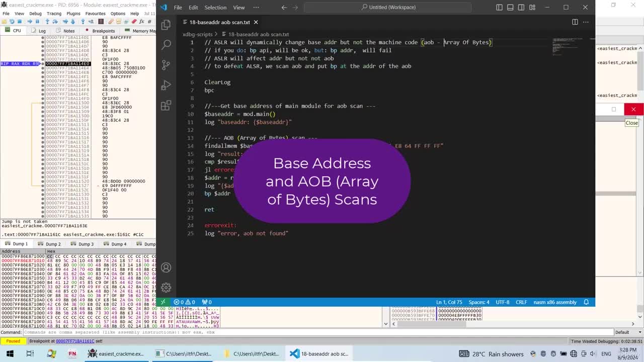Click the 00007FF71BA1161C breakpoint address link
The height and width of the screenshot is (362, 644).
pos(75,341)
